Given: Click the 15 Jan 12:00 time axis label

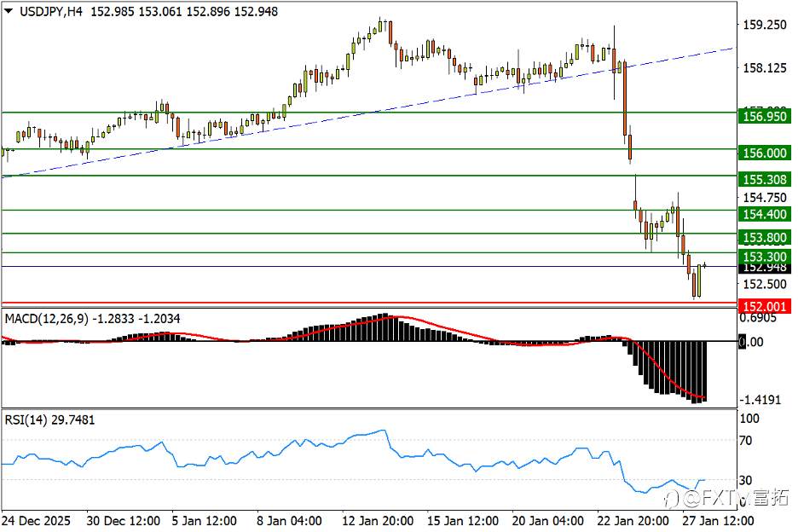Looking at the screenshot, I should pos(463,521).
